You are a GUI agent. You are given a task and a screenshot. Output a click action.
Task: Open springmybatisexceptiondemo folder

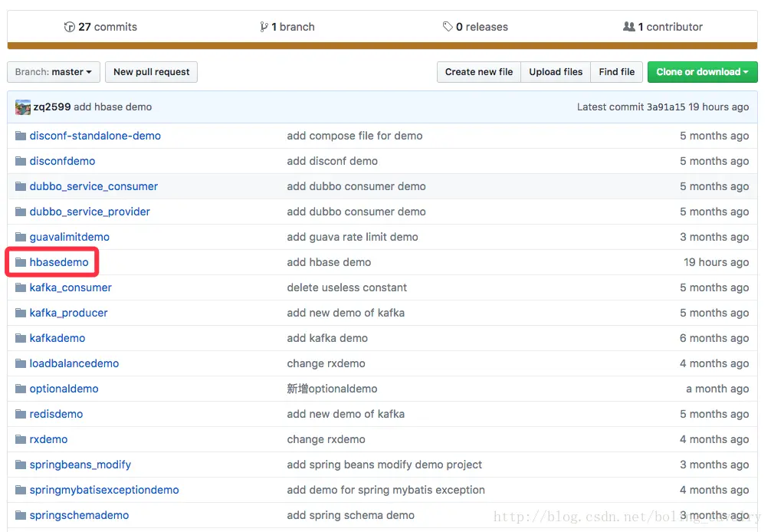tap(104, 490)
